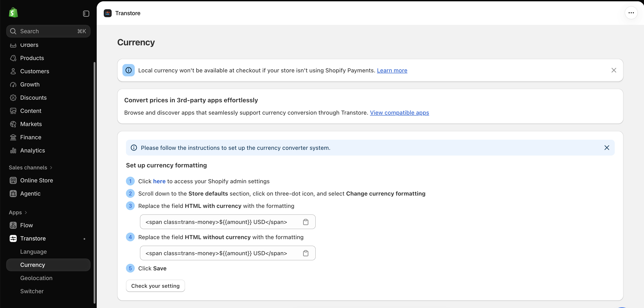Click the Transtore app icon in header
This screenshot has width=644, height=308.
click(108, 13)
